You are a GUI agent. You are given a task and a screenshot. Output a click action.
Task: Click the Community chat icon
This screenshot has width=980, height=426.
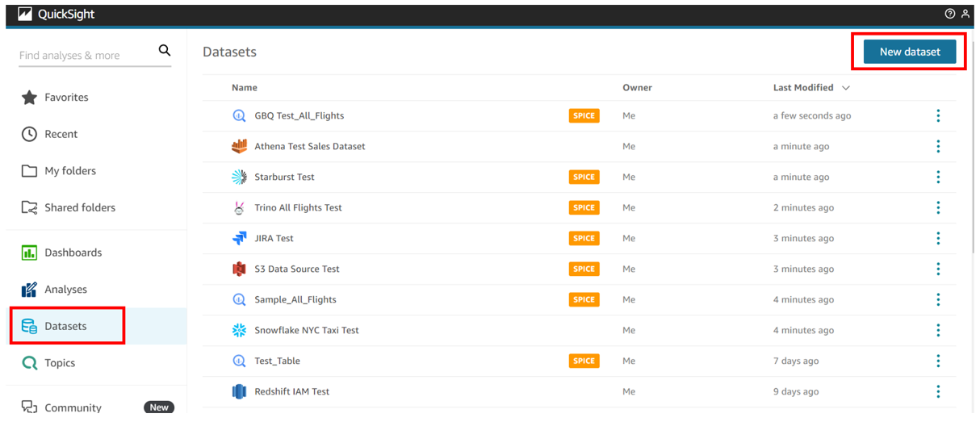pyautogui.click(x=29, y=407)
